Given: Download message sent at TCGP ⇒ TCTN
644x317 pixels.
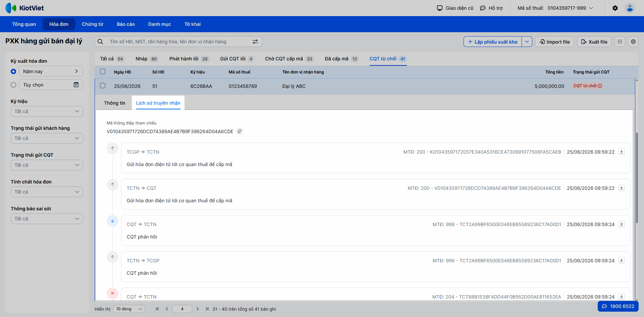Looking at the screenshot, I should (622, 152).
